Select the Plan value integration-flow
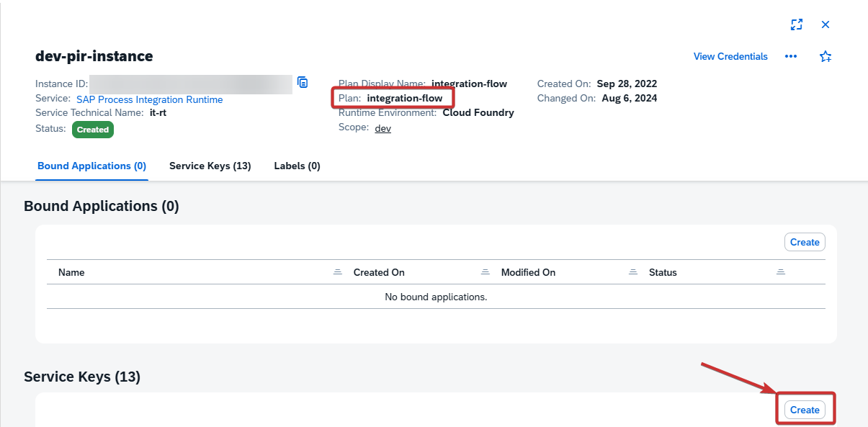The height and width of the screenshot is (427, 868). (x=405, y=98)
